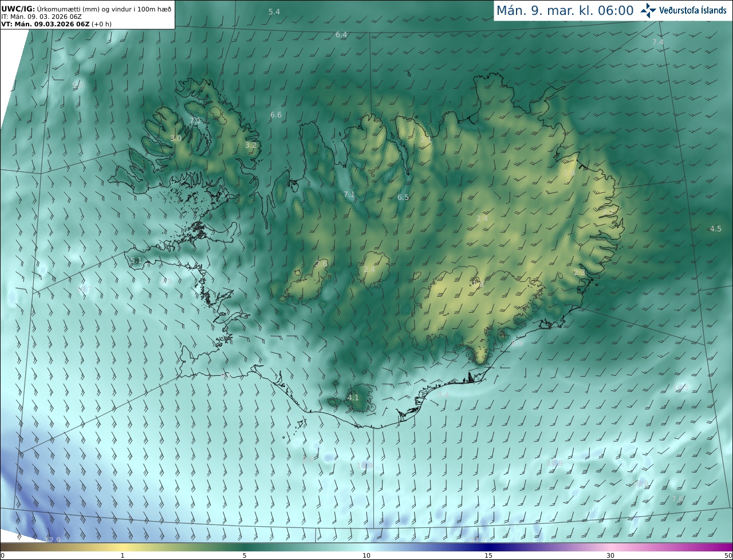
Task: Click the brown start of the colour scale at 0
Action: point(7,547)
